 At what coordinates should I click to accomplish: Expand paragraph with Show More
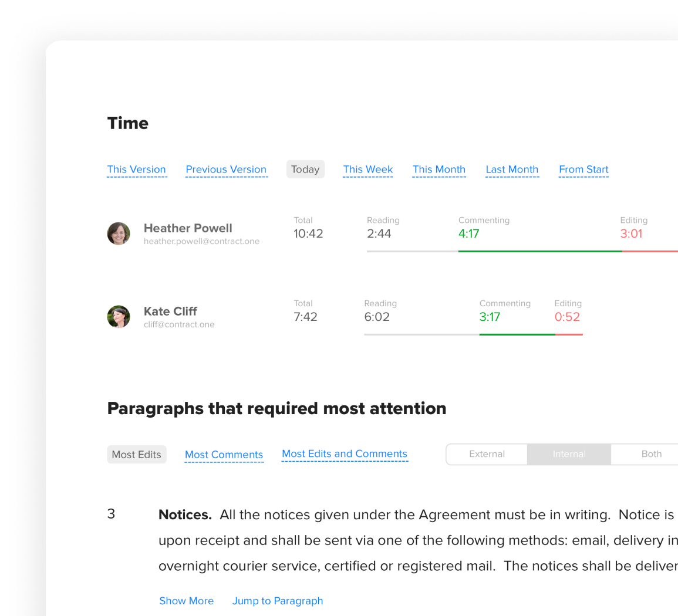pyautogui.click(x=187, y=601)
